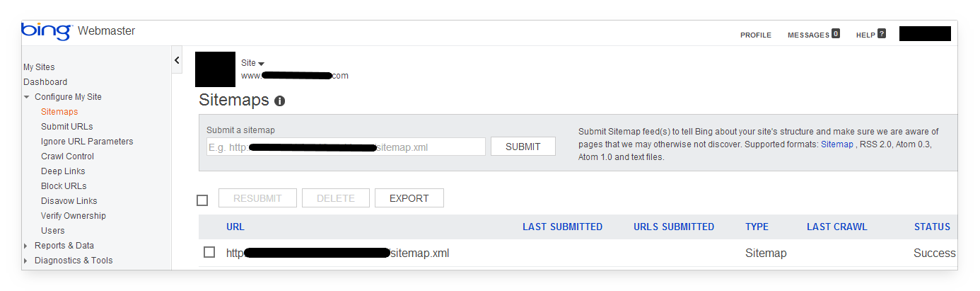The height and width of the screenshot is (291, 980).
Task: Open the messages count badge
Action: pos(836,33)
